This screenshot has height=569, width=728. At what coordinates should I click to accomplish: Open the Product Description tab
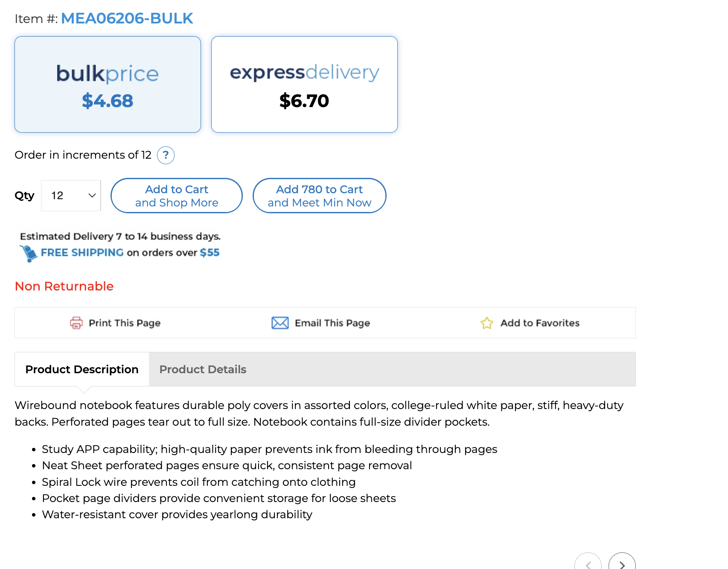point(82,369)
